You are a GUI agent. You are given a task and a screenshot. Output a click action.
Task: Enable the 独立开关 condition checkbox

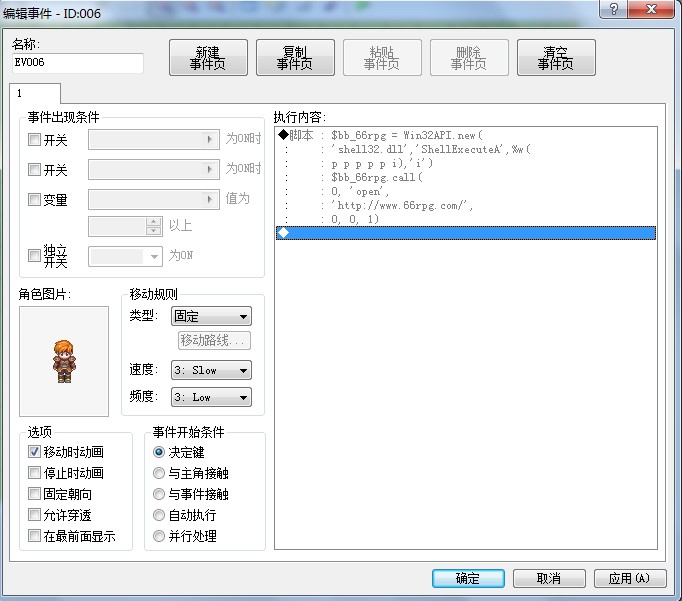tap(34, 255)
